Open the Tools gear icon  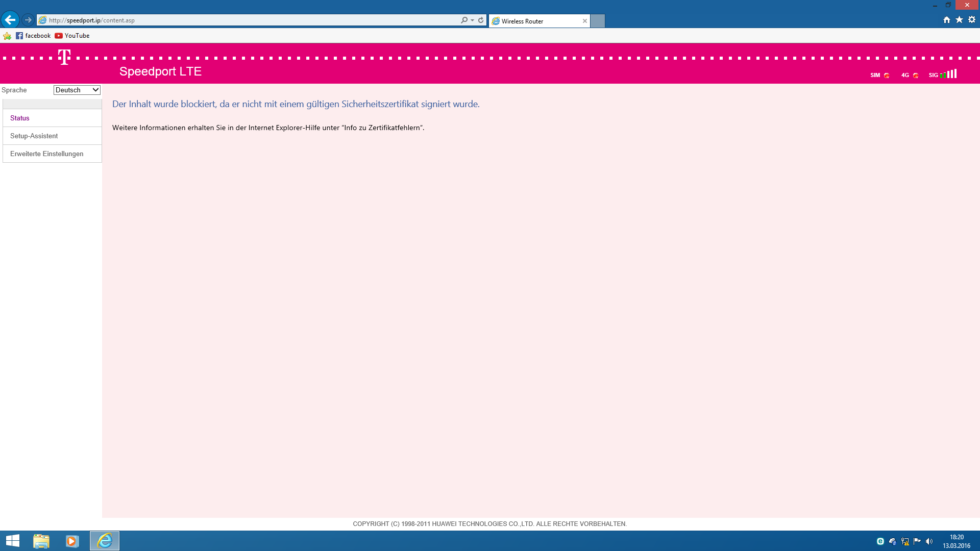(972, 20)
